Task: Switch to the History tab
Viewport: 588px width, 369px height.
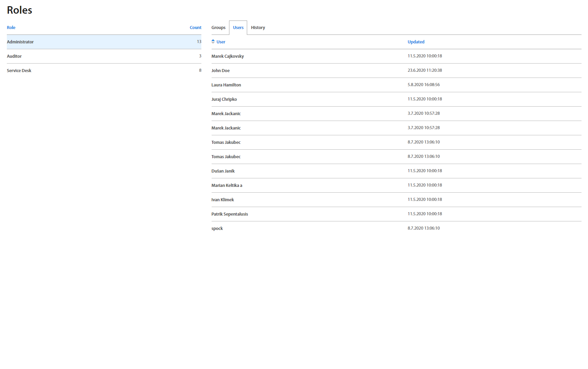Action: (x=258, y=28)
